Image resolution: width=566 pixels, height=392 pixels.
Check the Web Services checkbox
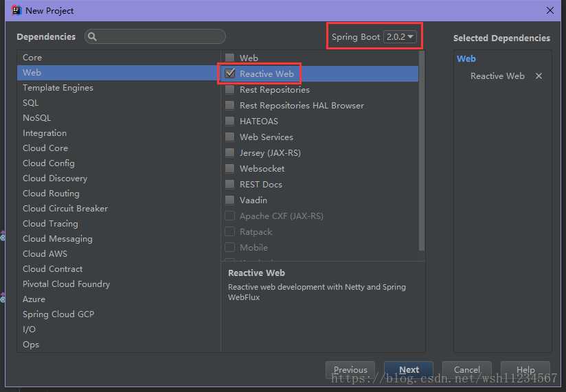coord(229,137)
